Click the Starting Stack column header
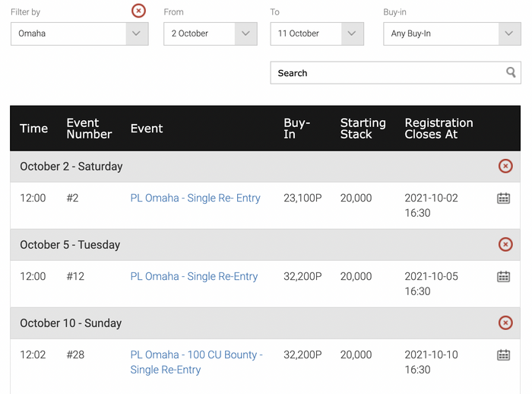This screenshot has height=394, width=532. [363, 129]
